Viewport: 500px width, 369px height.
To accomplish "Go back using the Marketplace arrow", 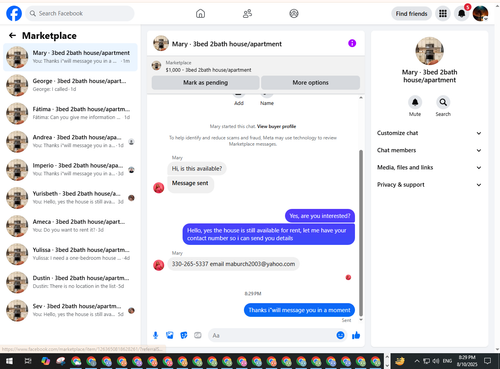I will point(12,35).
